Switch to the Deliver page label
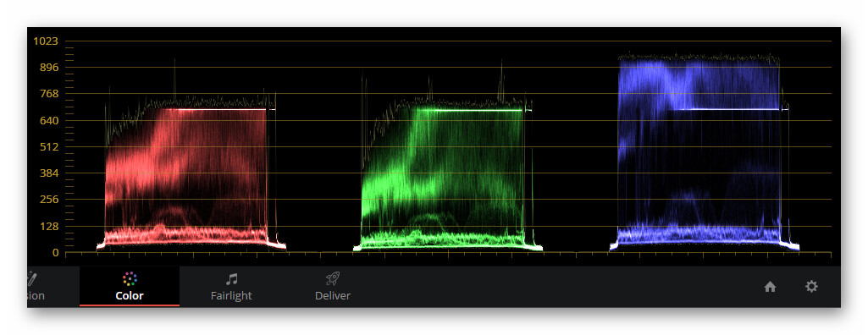Viewport: 868px width, 335px height. pyautogui.click(x=333, y=296)
